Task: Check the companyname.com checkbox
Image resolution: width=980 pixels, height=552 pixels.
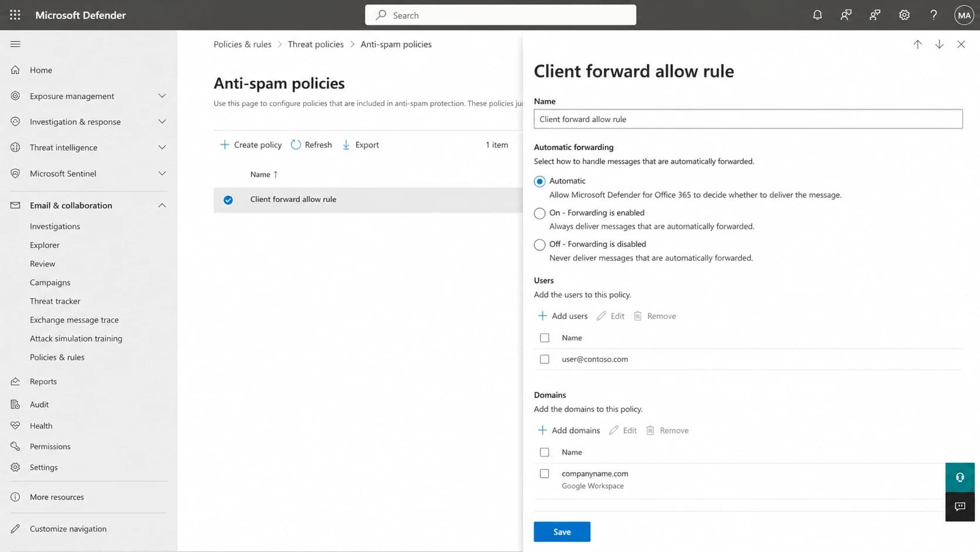Action: 545,473
